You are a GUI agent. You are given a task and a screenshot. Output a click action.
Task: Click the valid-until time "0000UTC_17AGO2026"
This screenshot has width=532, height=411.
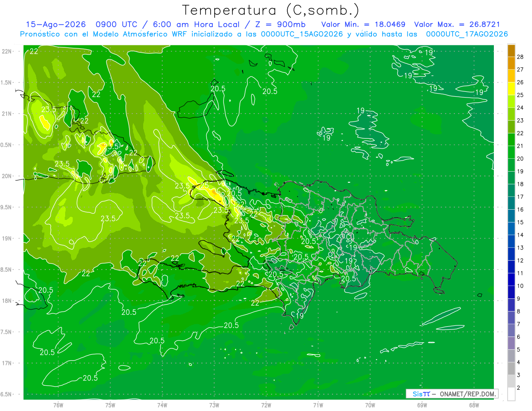click(x=467, y=34)
